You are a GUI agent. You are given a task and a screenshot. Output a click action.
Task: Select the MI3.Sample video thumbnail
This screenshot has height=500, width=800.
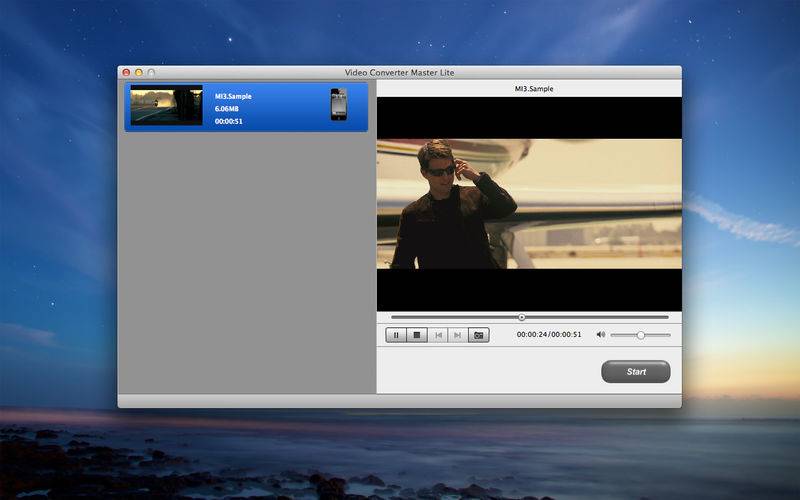166,105
